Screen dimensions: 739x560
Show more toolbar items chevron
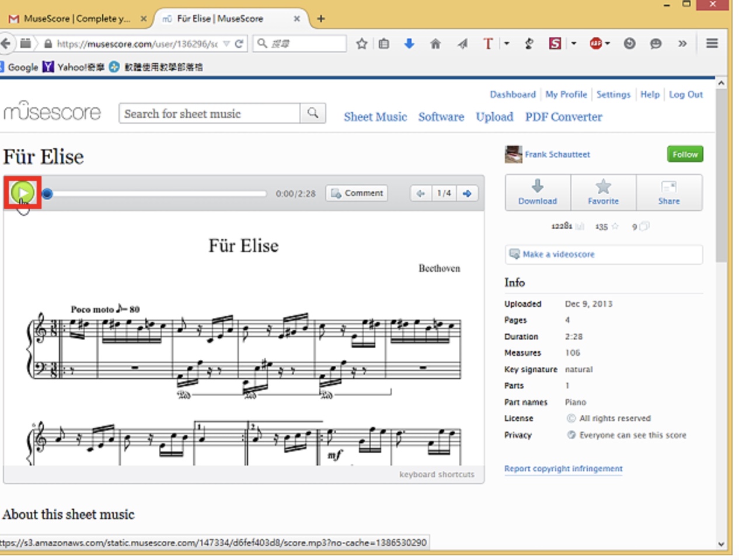point(682,44)
